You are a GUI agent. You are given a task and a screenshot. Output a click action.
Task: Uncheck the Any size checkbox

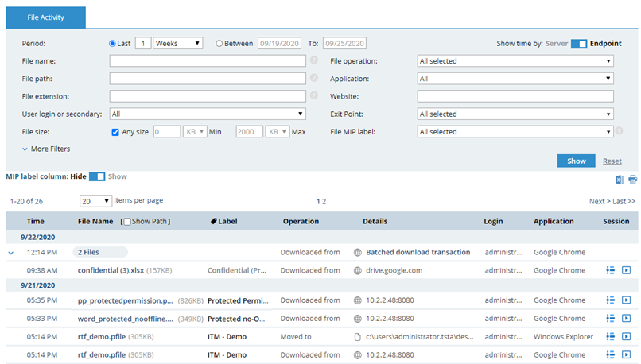coord(116,132)
